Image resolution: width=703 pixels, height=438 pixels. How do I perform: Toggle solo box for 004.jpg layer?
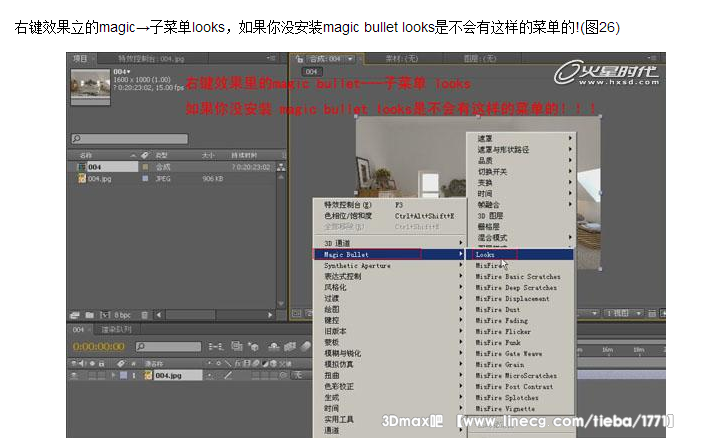(92, 375)
